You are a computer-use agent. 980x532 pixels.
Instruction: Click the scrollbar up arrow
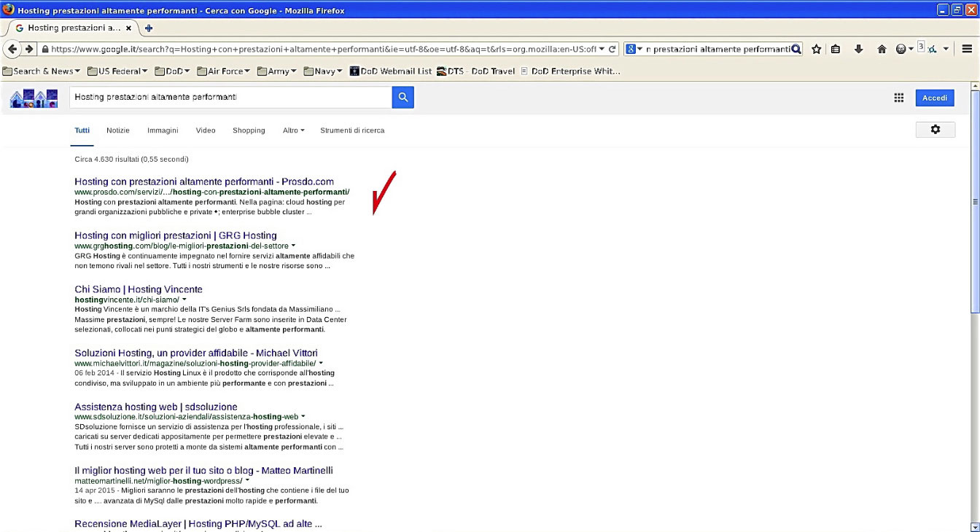(975, 86)
